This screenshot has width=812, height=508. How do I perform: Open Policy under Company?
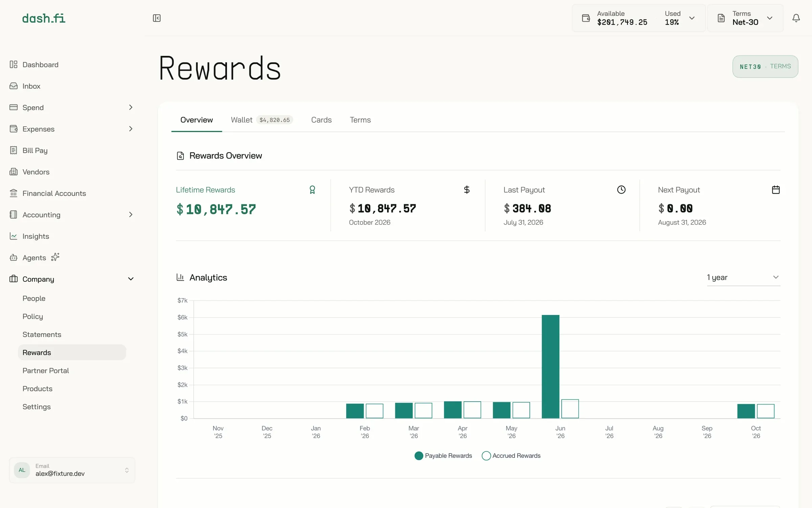[33, 316]
